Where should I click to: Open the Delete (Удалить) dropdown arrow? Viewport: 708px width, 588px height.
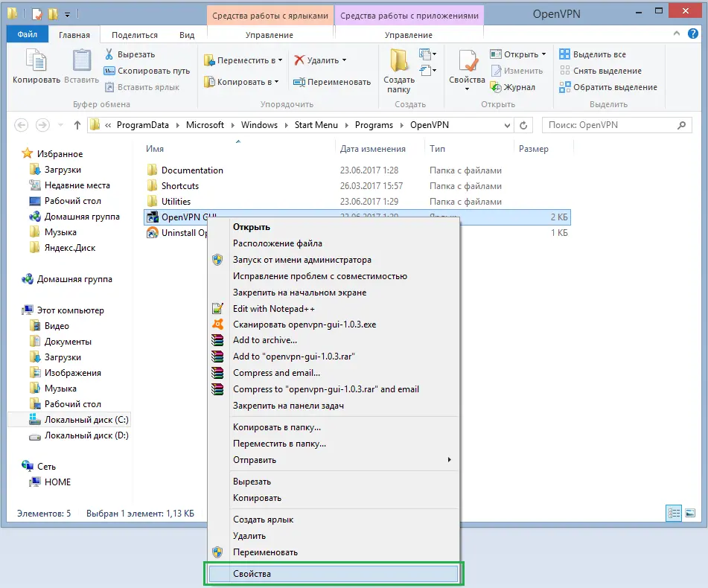pos(344,60)
